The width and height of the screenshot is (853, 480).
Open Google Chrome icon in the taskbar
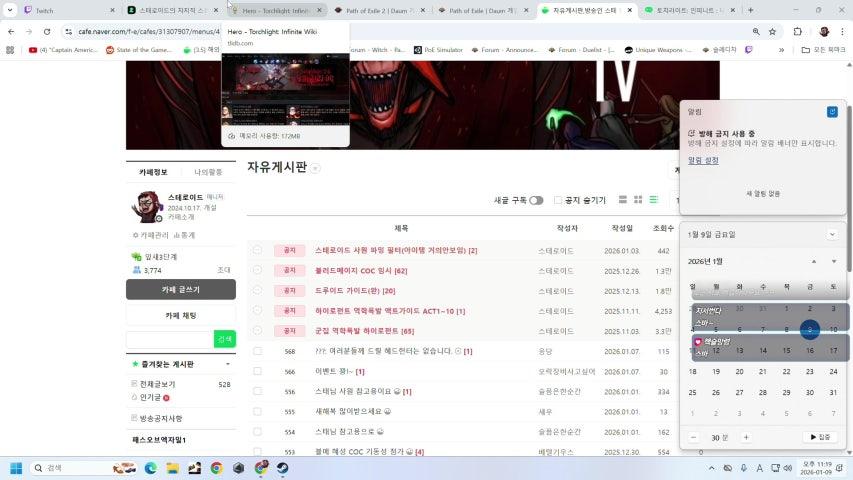(217, 468)
